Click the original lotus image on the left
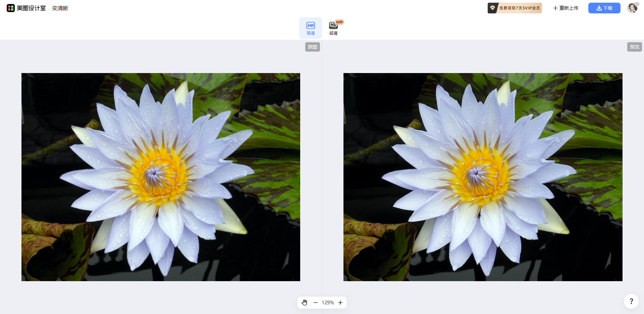This screenshot has width=644, height=314. point(161,177)
